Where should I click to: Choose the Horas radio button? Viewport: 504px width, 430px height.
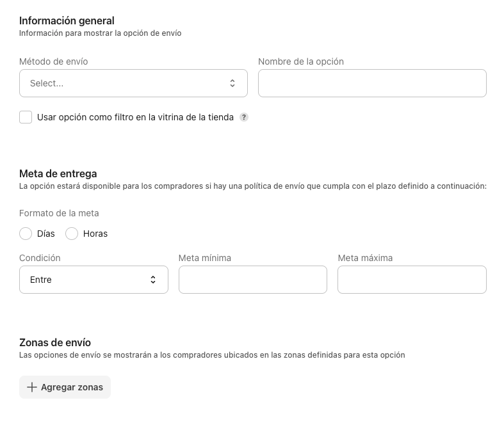click(72, 234)
